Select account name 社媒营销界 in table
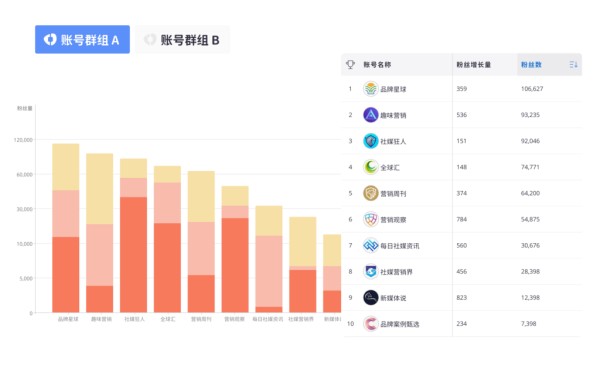Screen dimensions: 600x390 coord(396,272)
